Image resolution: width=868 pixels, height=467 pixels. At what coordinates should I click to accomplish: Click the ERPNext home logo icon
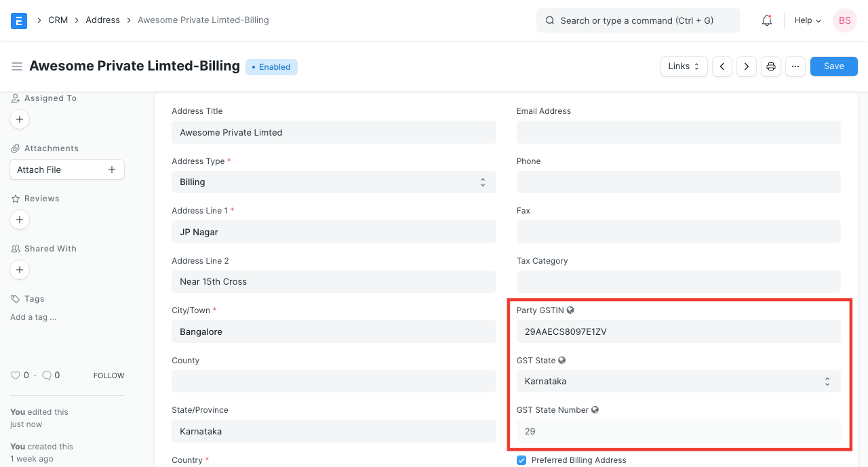[19, 20]
